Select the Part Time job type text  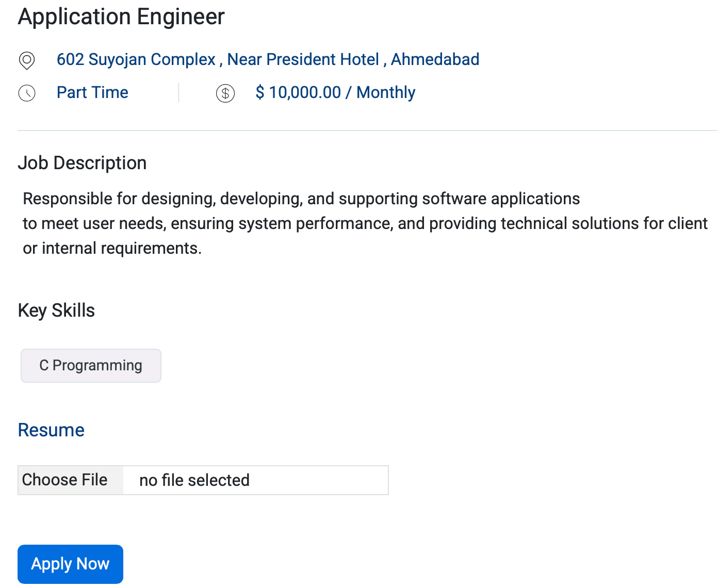[92, 92]
